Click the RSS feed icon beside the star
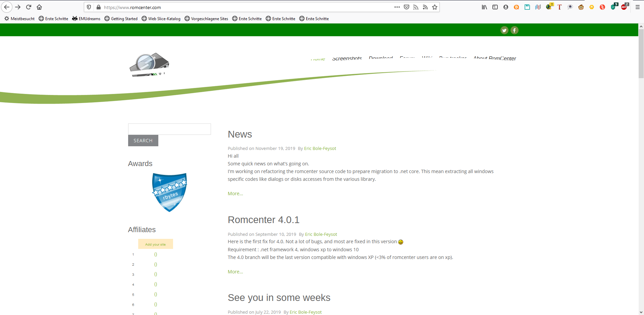 [425, 7]
